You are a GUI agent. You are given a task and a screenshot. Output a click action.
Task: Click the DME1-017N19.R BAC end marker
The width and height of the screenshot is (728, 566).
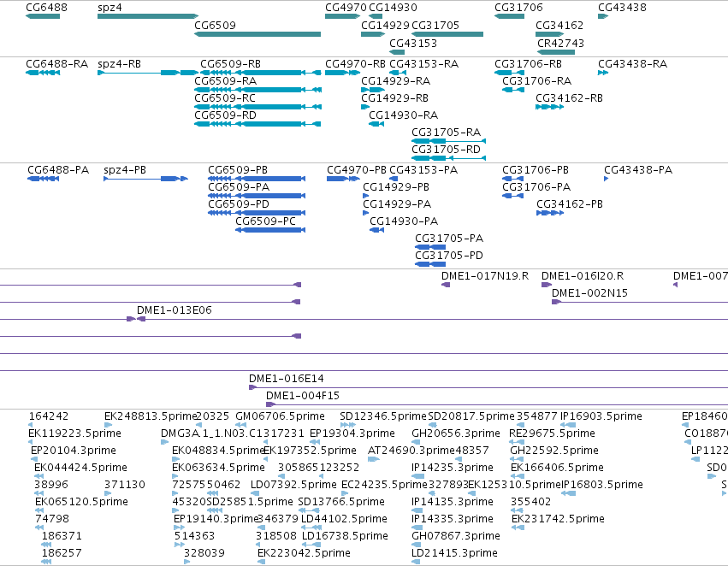pos(446,285)
